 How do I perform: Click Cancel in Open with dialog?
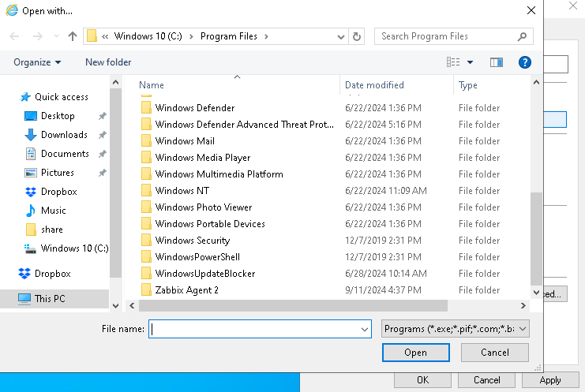click(495, 353)
